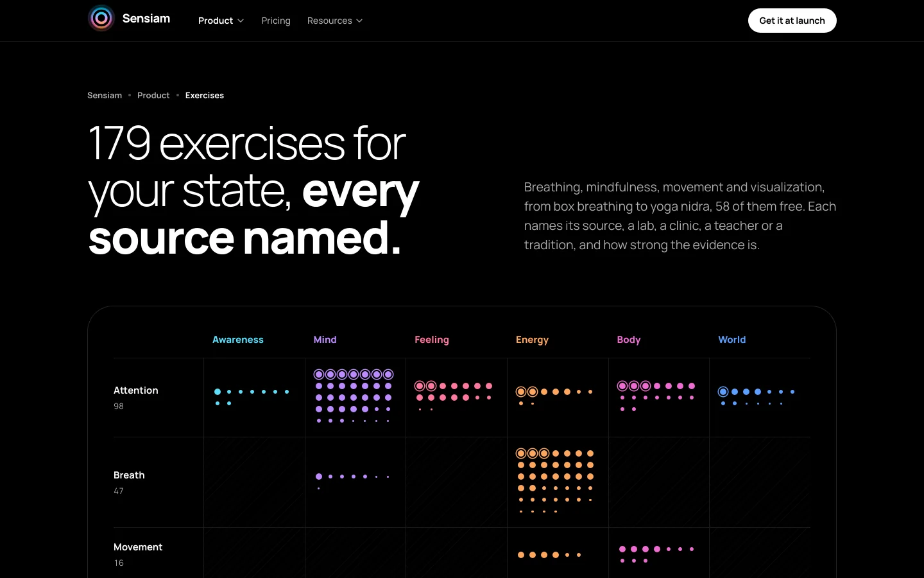Expand the Resources dropdown menu

335,21
